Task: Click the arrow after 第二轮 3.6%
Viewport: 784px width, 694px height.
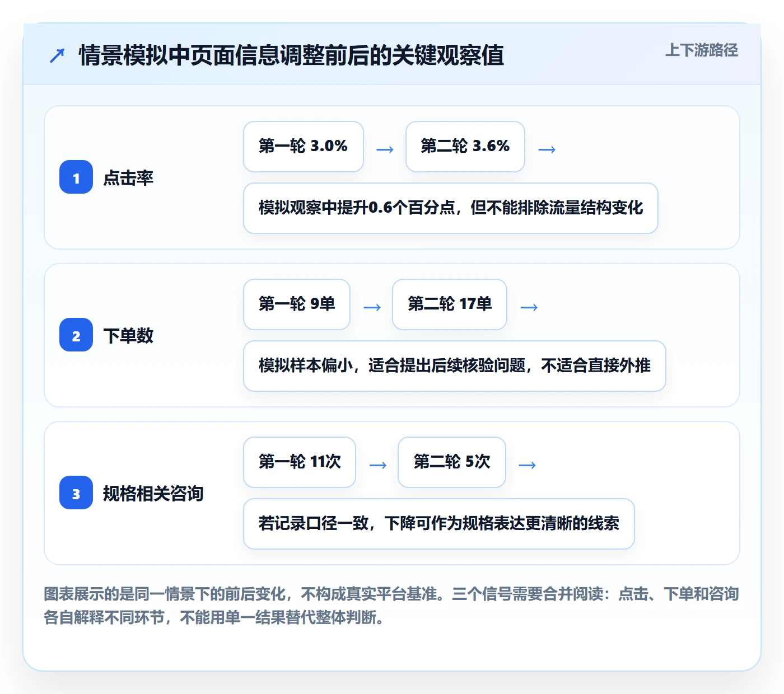Action: pyautogui.click(x=547, y=149)
